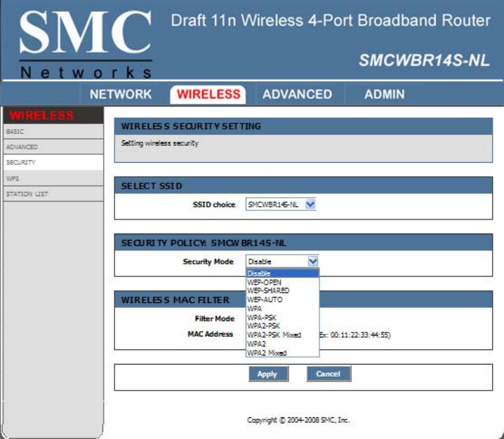
Task: Choose Disable in the security mode list
Action: (x=283, y=273)
